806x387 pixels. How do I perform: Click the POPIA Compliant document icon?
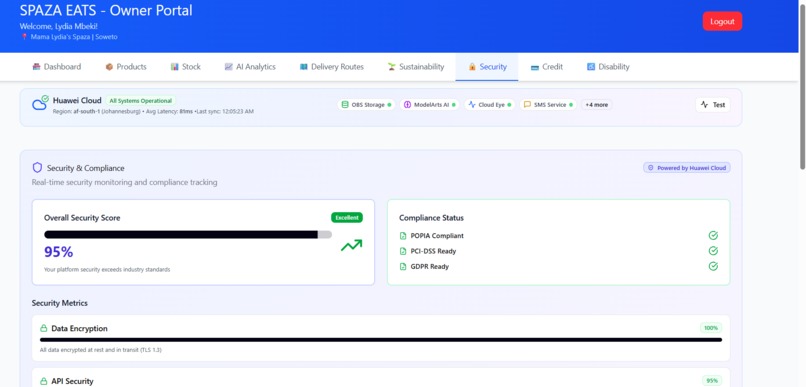click(x=403, y=236)
